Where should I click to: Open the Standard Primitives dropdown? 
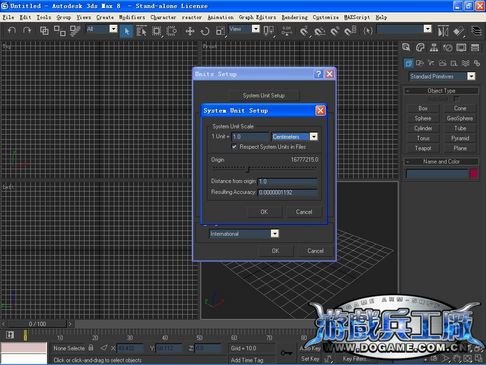click(471, 76)
